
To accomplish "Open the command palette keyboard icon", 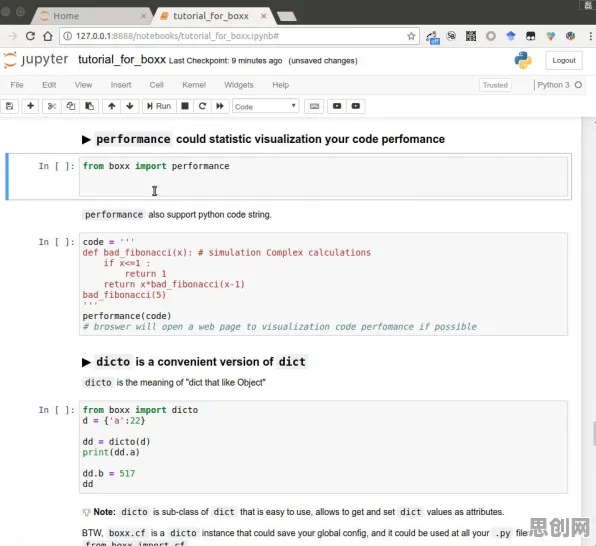I will click(314, 106).
